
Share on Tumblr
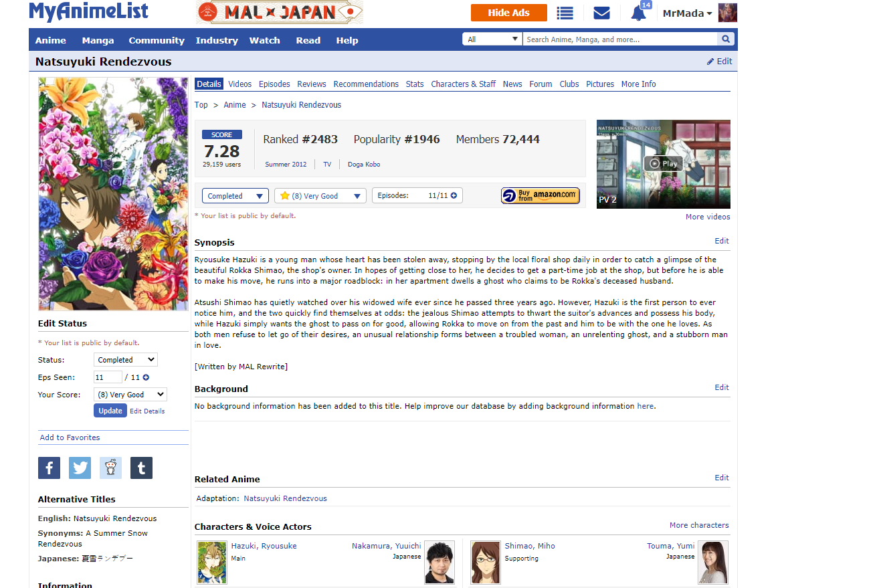(x=141, y=468)
